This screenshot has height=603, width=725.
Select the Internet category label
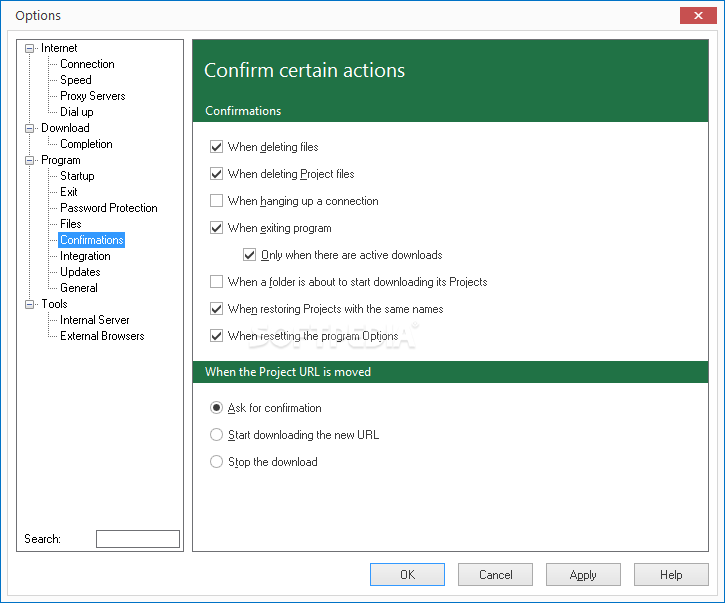point(59,48)
